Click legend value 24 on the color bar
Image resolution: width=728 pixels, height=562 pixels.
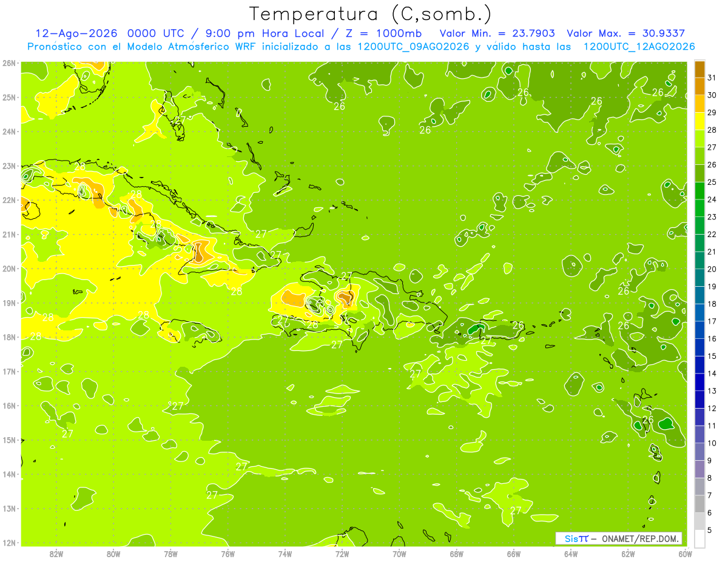pos(712,199)
